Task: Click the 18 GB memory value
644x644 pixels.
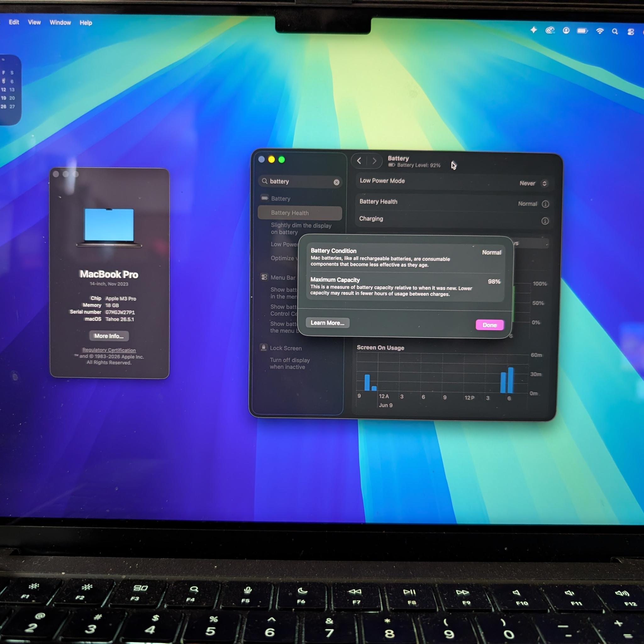Action: (x=112, y=305)
